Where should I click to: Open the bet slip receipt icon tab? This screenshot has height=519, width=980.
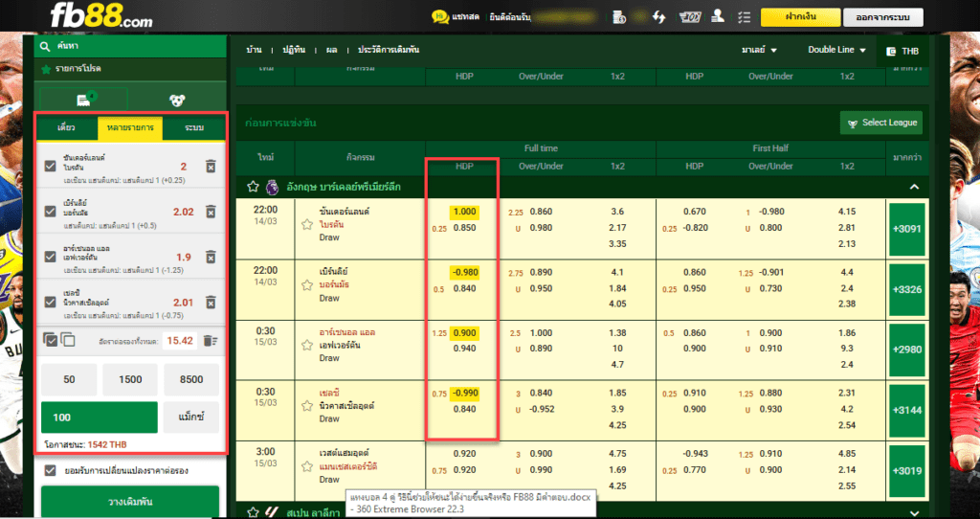84,100
